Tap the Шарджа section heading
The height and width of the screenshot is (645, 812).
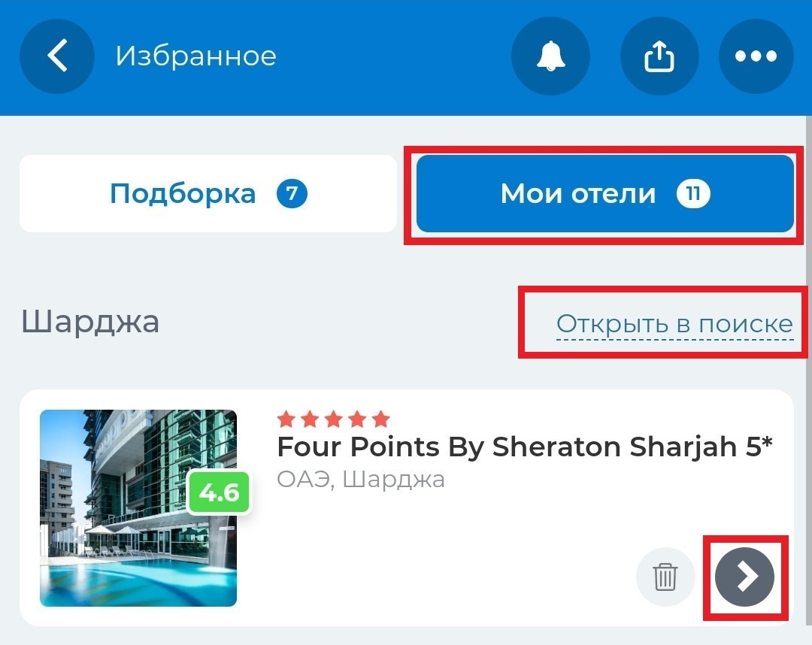point(90,322)
